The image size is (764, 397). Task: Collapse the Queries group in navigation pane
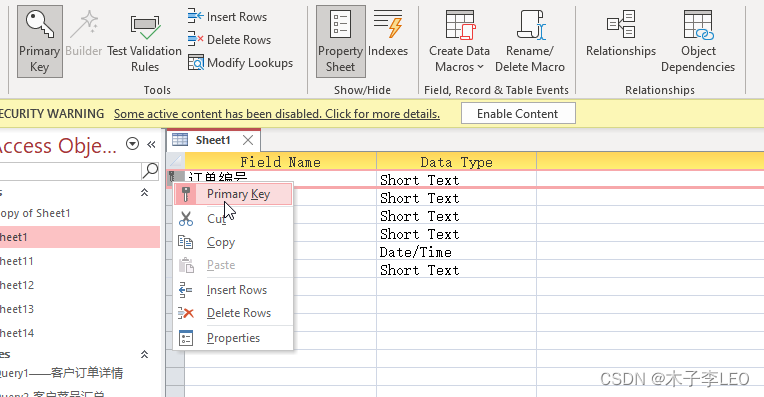(144, 354)
